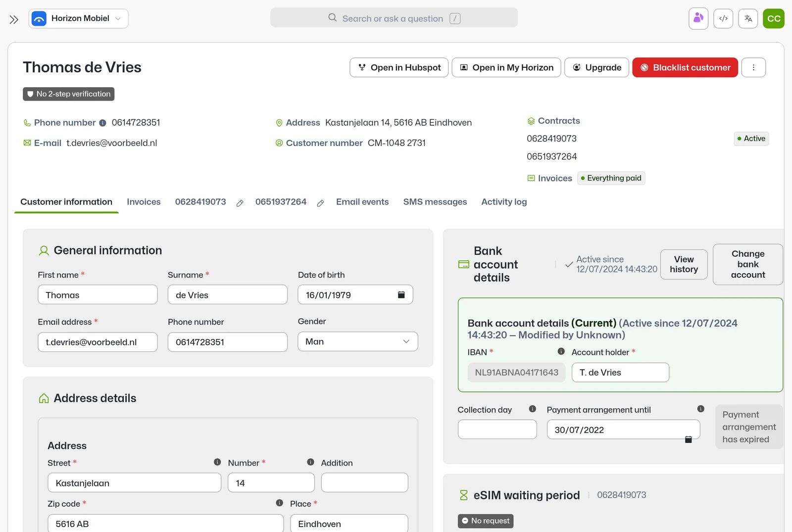Screen dimensions: 792x532
Task: Click the info icon next to Collection day
Action: point(533,409)
